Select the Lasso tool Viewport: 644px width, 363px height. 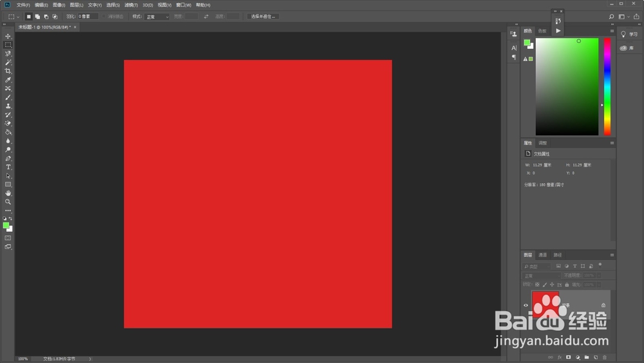(8, 54)
